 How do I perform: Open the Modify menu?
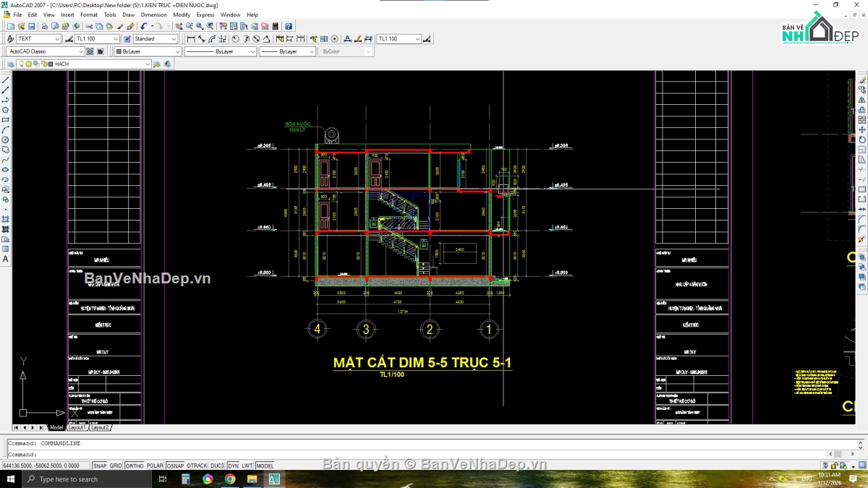click(182, 14)
